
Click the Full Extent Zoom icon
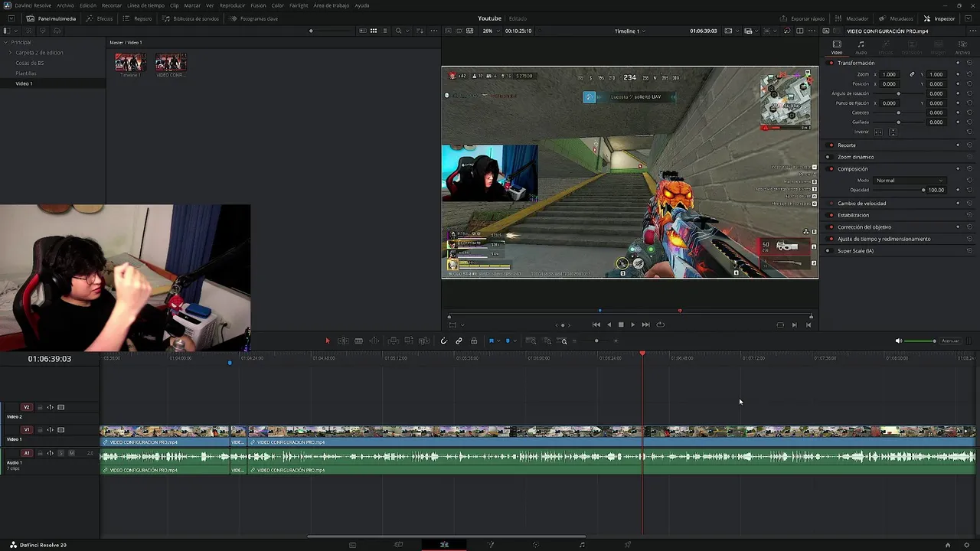[x=531, y=341]
